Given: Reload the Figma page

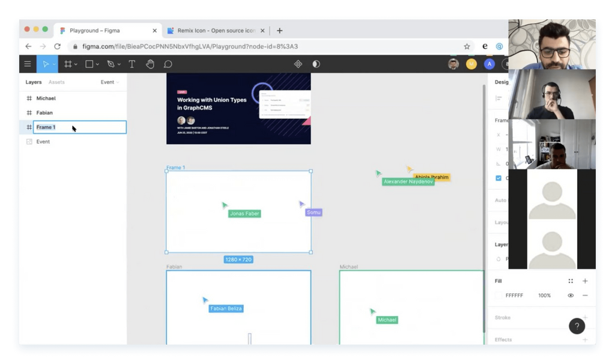Looking at the screenshot, I should pyautogui.click(x=57, y=46).
